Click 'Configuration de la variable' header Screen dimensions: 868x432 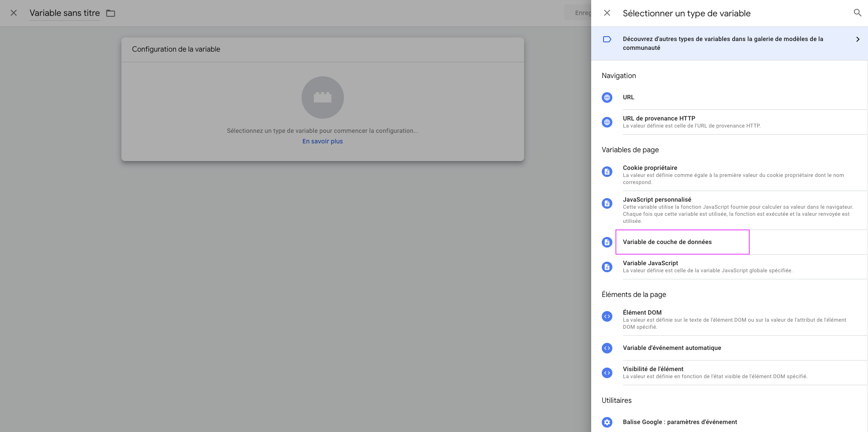[176, 49]
